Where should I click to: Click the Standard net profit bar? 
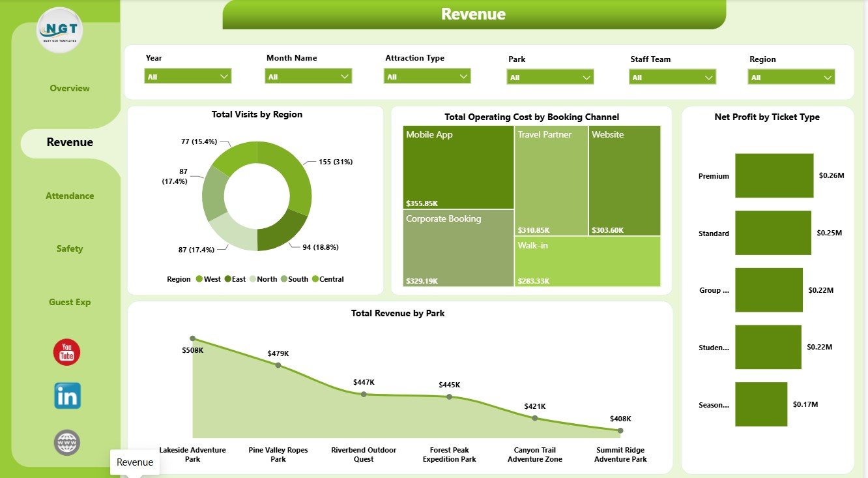click(773, 233)
